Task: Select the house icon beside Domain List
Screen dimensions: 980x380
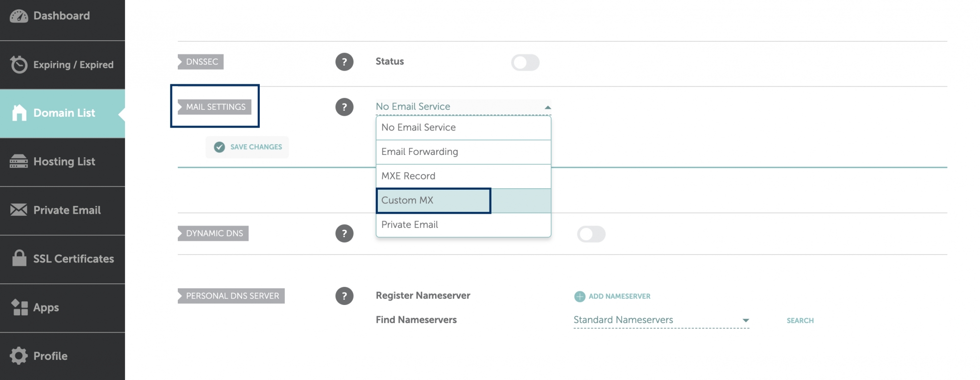Action: 19,113
